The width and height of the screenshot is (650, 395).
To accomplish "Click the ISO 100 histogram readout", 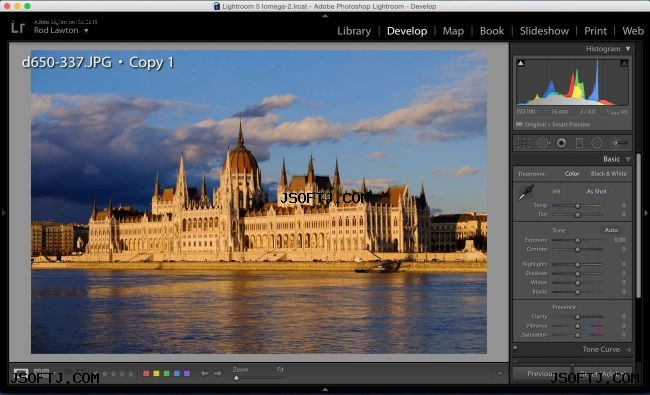I will click(x=526, y=112).
